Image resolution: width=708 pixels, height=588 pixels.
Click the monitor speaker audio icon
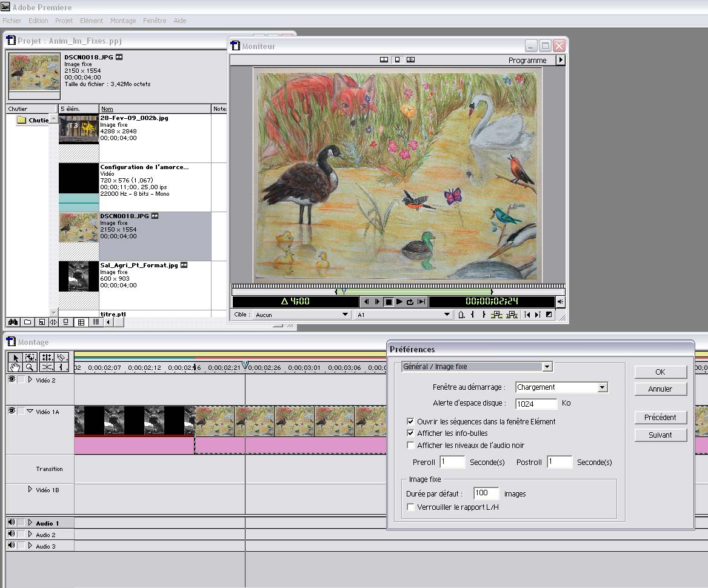560,302
